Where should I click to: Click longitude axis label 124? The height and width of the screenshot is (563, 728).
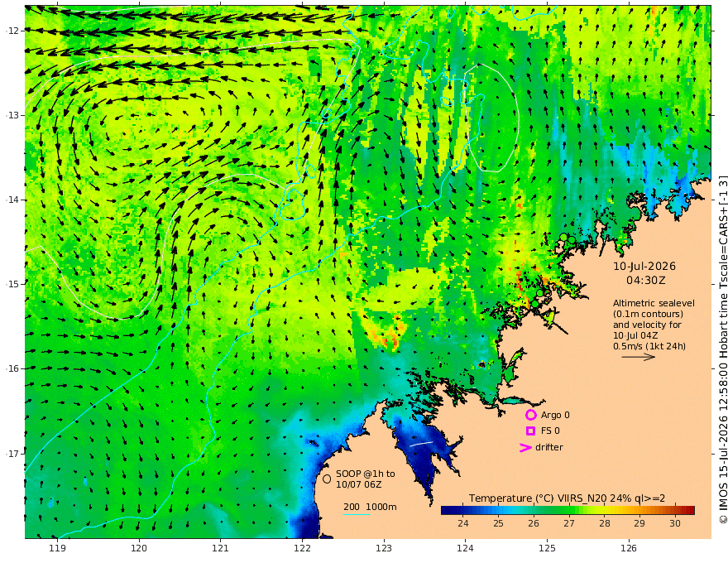point(466,548)
